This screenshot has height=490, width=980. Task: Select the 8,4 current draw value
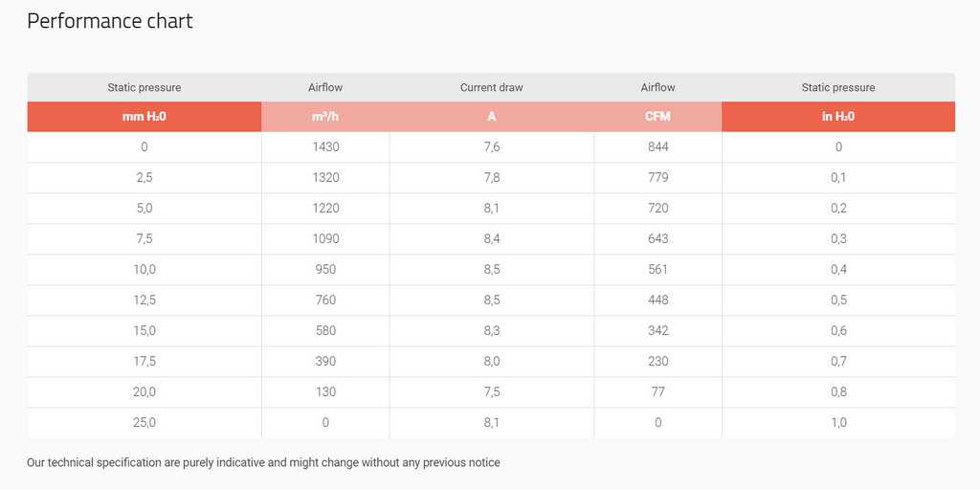[492, 238]
